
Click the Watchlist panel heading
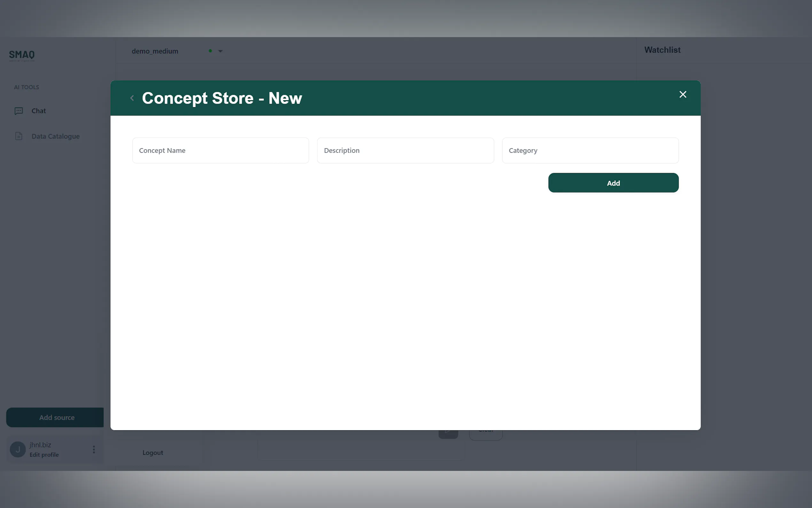(x=662, y=50)
